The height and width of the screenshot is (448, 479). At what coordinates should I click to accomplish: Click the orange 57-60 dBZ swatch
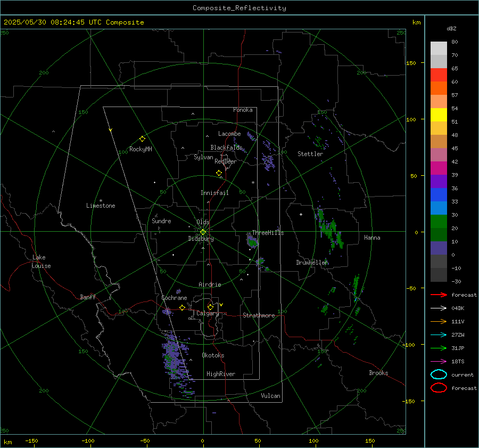point(439,88)
